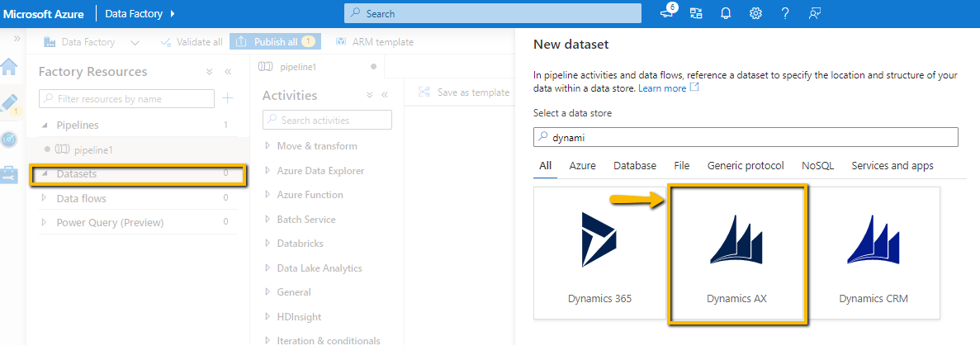Click the ARM template icon

pos(341,42)
